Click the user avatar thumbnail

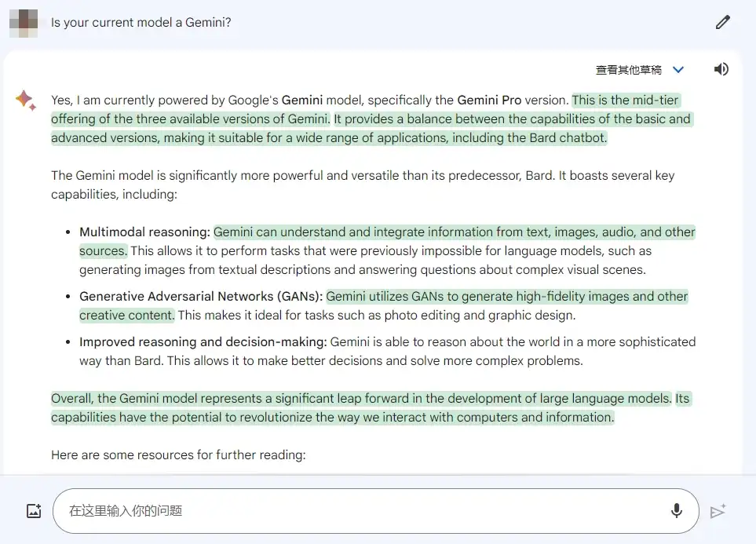(23, 23)
